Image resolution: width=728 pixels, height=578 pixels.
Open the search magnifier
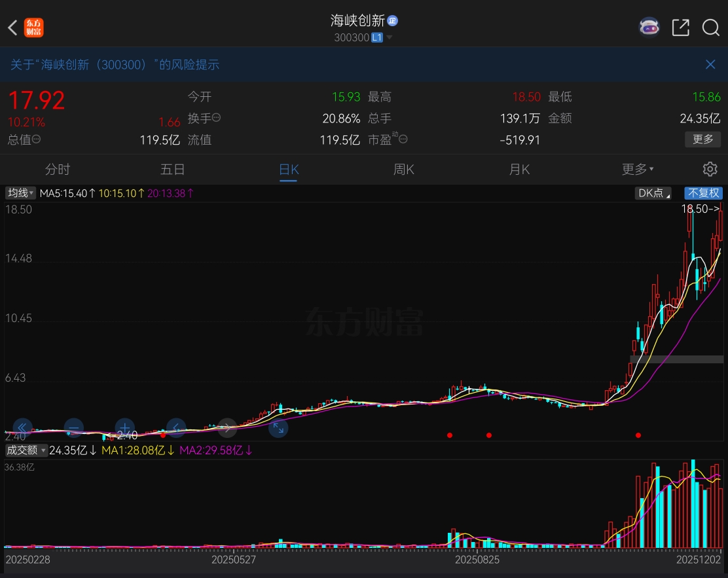pos(710,27)
